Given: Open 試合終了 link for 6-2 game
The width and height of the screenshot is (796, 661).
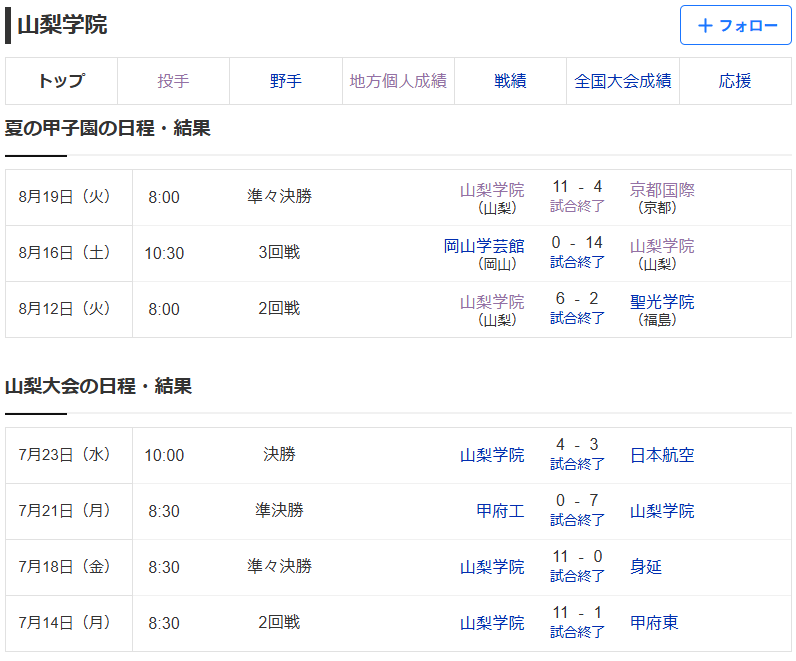Looking at the screenshot, I should coord(577,318).
